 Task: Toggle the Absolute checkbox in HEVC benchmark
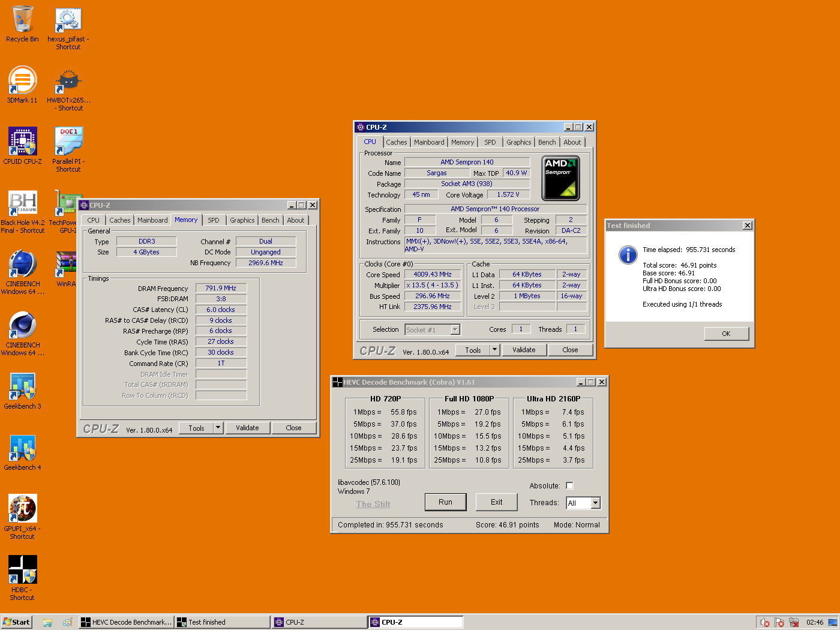click(569, 485)
